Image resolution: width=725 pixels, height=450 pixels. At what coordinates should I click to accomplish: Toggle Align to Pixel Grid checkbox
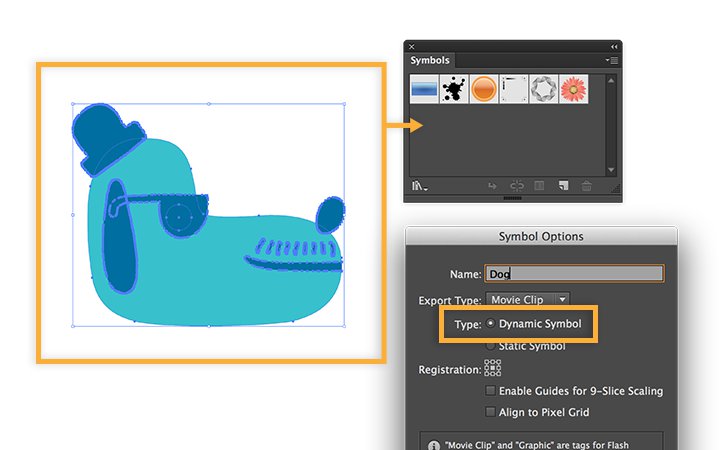490,412
